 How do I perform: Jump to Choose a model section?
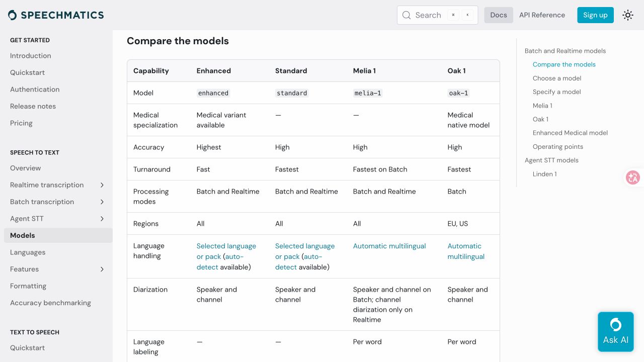click(x=557, y=78)
